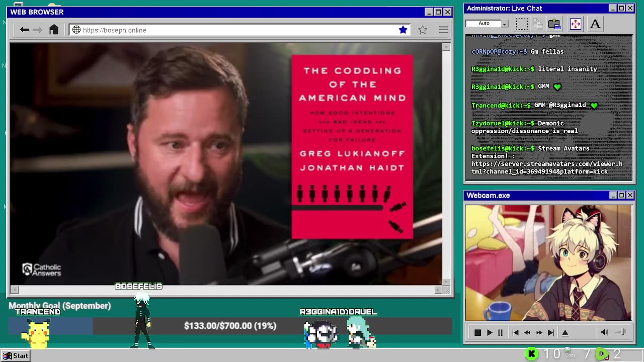Screen dimensions: 644x362
Task: Adjust the Webcam.exe volume slider
Action: click(620, 332)
